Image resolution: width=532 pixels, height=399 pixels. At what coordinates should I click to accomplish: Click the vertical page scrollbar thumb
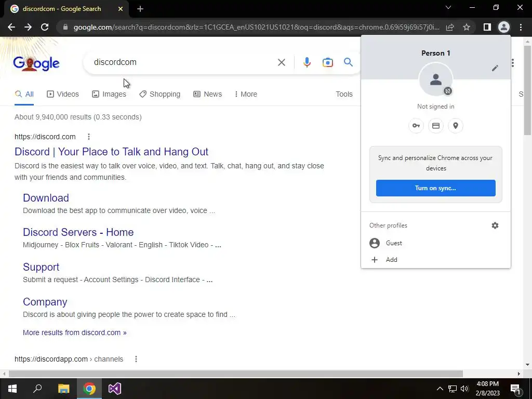[527, 90]
